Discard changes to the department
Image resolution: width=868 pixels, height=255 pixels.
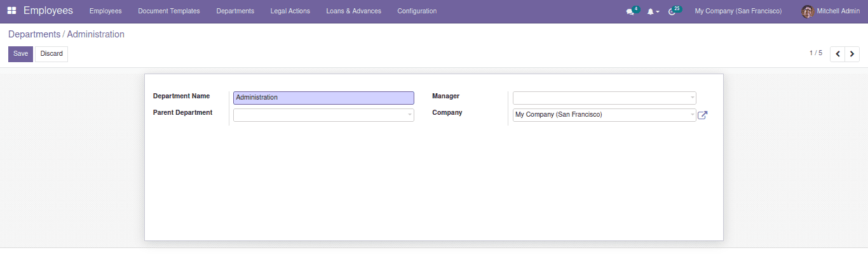click(x=51, y=54)
